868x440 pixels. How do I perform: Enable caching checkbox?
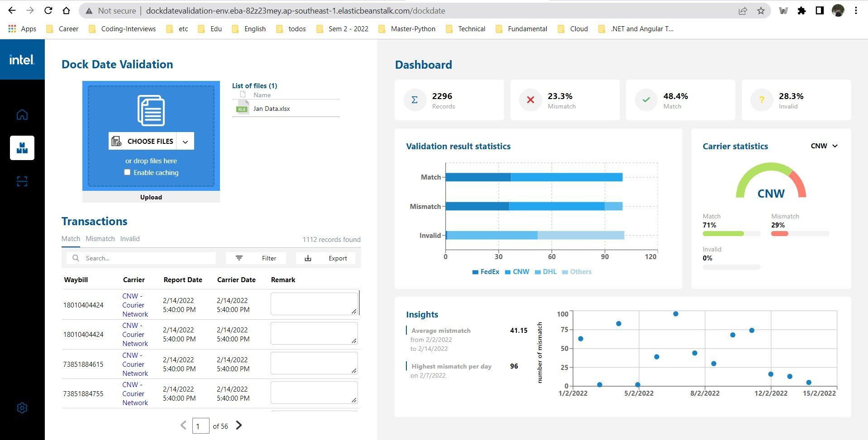pyautogui.click(x=127, y=172)
